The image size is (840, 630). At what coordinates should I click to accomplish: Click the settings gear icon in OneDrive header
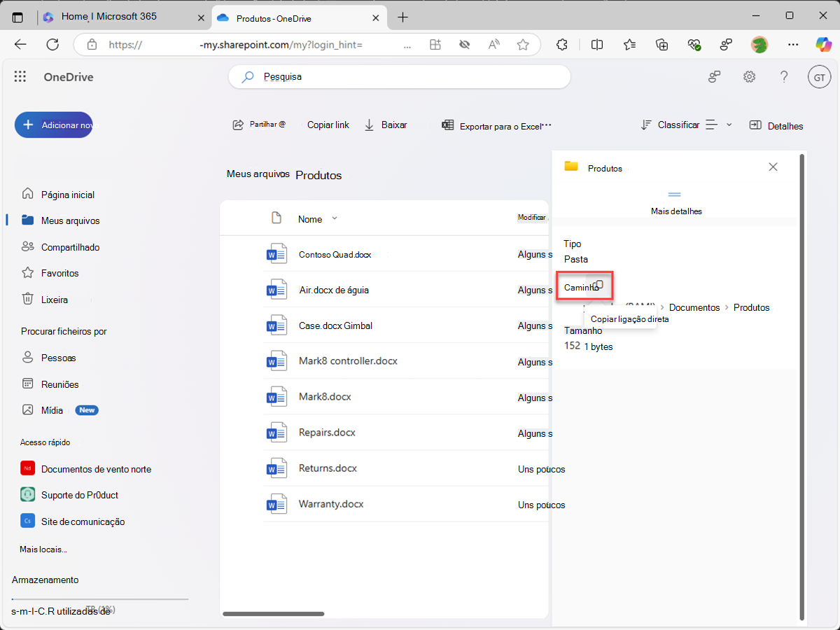749,77
